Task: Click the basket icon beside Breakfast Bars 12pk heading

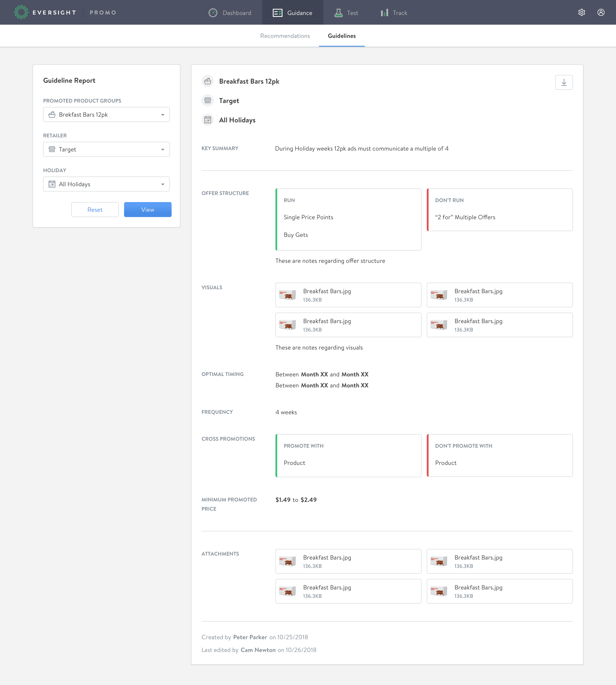Action: pyautogui.click(x=208, y=81)
